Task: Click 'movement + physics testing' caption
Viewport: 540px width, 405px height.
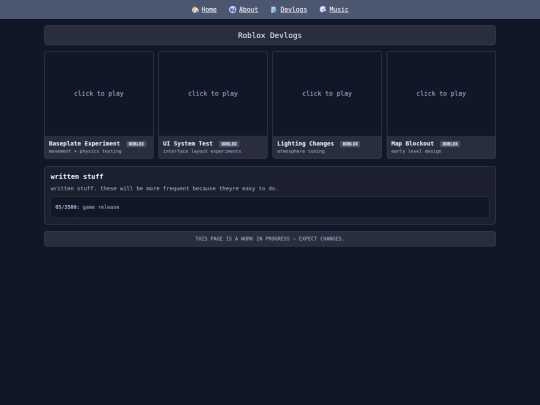Action: (85, 151)
